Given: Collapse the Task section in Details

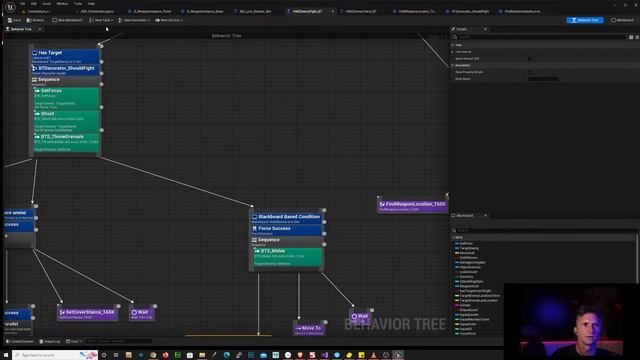Looking at the screenshot, I should (453, 45).
